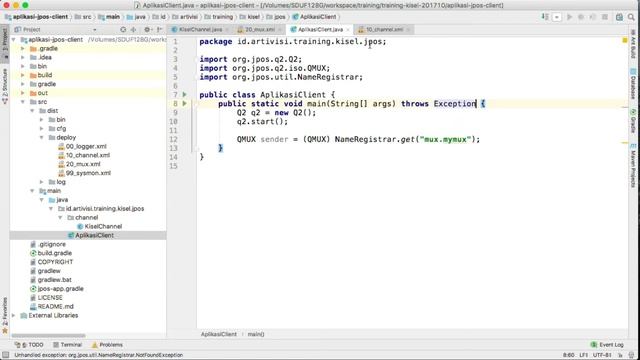Collapse the deploy folder
The width and height of the screenshot is (640, 360).
(42, 138)
